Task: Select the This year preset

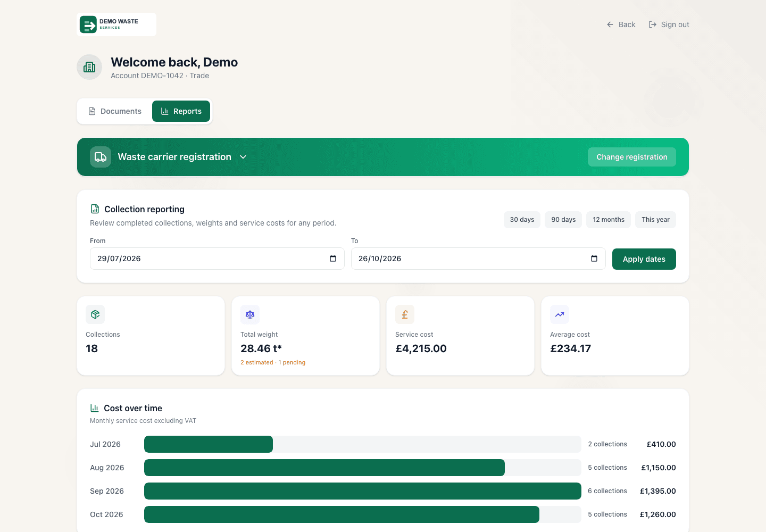Action: pyautogui.click(x=655, y=220)
